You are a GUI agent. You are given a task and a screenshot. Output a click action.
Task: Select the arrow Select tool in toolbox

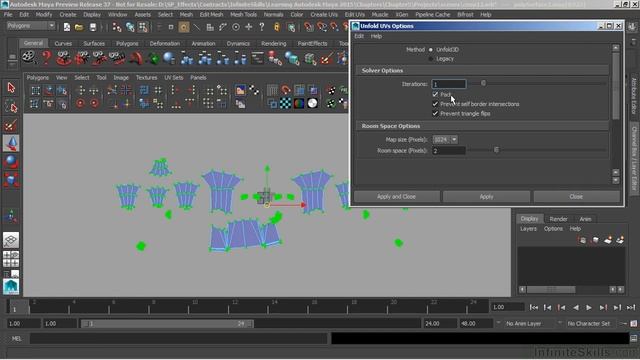[11, 88]
